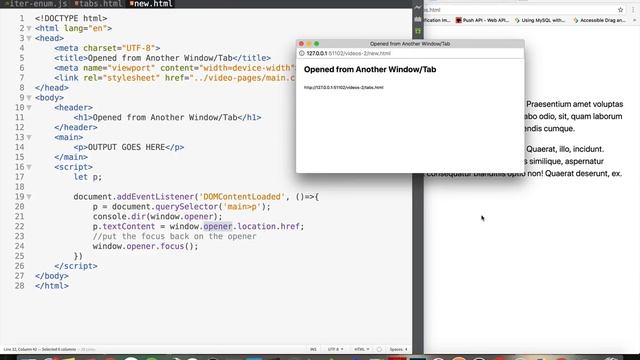The height and width of the screenshot is (360, 640).
Task: Click Spaces indentation setting
Action: pos(398,349)
